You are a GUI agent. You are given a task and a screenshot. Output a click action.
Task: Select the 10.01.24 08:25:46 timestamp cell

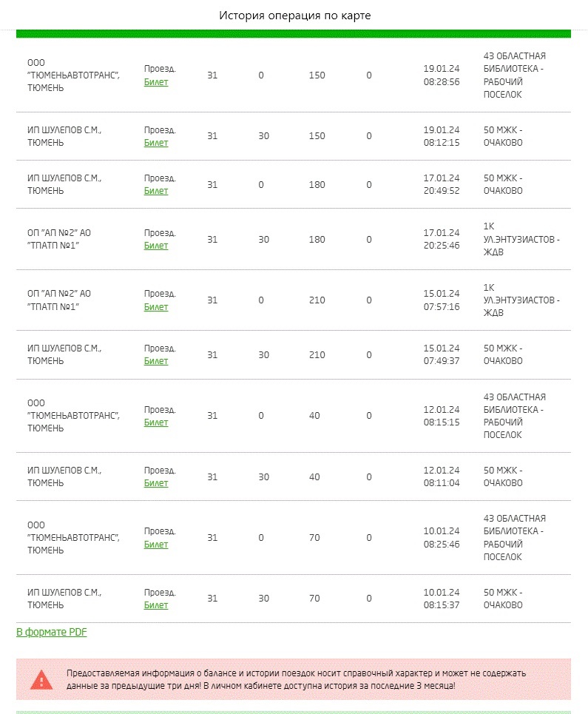click(442, 538)
